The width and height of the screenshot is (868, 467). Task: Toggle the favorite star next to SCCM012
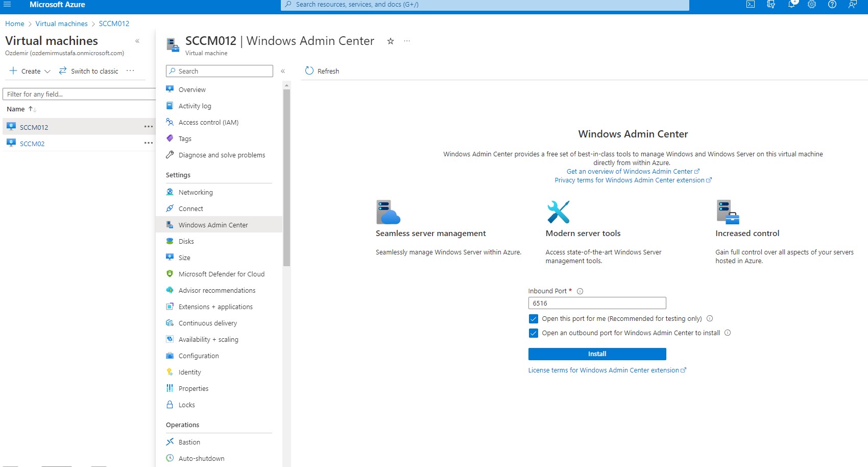(x=390, y=41)
